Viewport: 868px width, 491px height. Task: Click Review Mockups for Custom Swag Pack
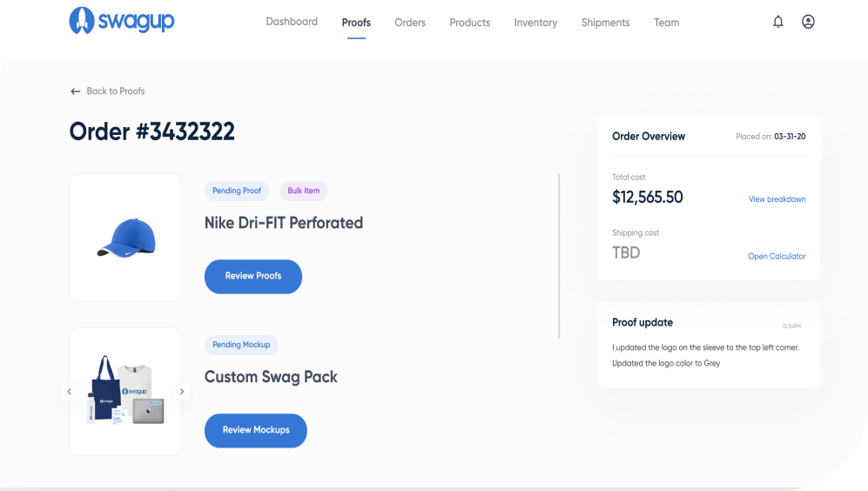click(x=256, y=430)
